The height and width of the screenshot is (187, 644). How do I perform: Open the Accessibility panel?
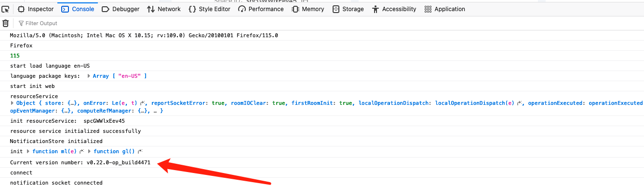pyautogui.click(x=394, y=9)
